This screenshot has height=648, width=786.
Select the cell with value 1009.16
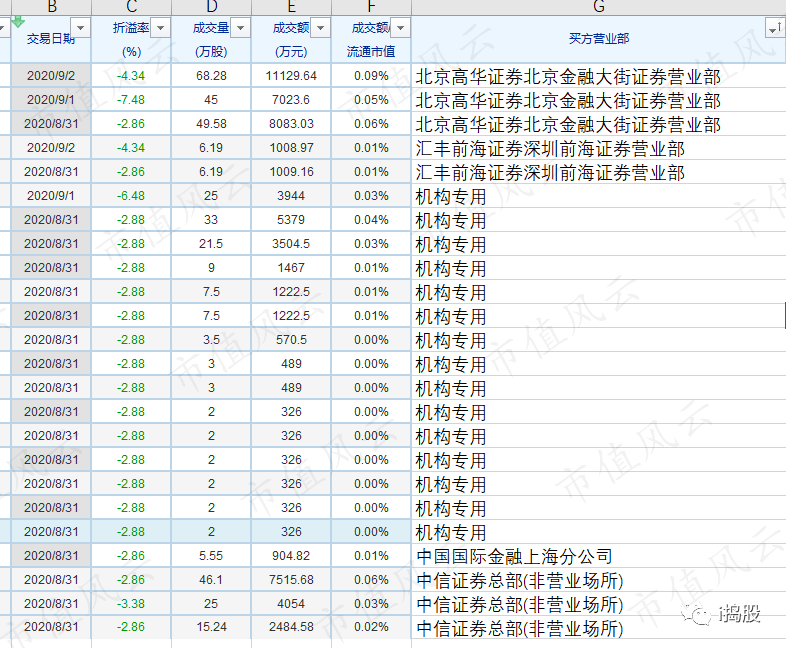coord(291,172)
